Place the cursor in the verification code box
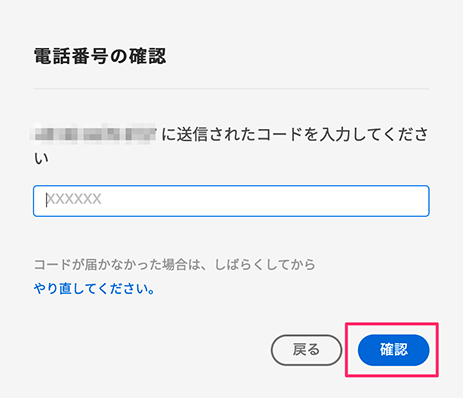Screen dimensions: 463x398 tap(231, 201)
